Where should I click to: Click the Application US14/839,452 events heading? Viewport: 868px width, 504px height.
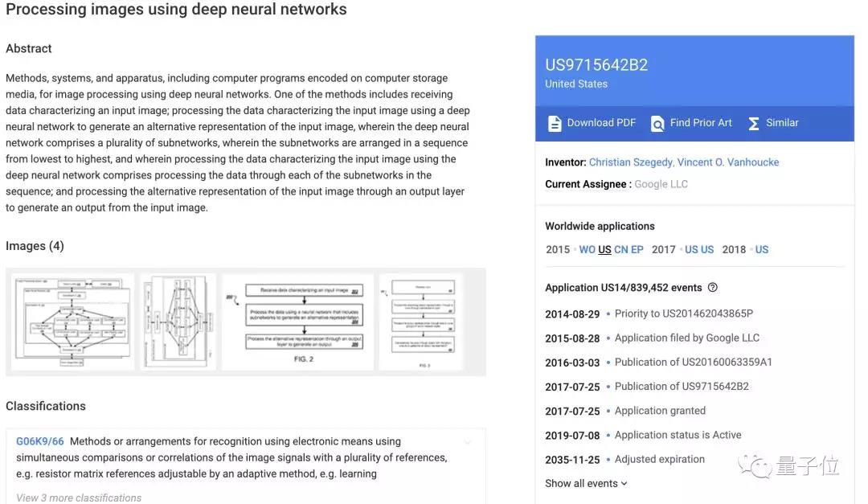pos(624,288)
